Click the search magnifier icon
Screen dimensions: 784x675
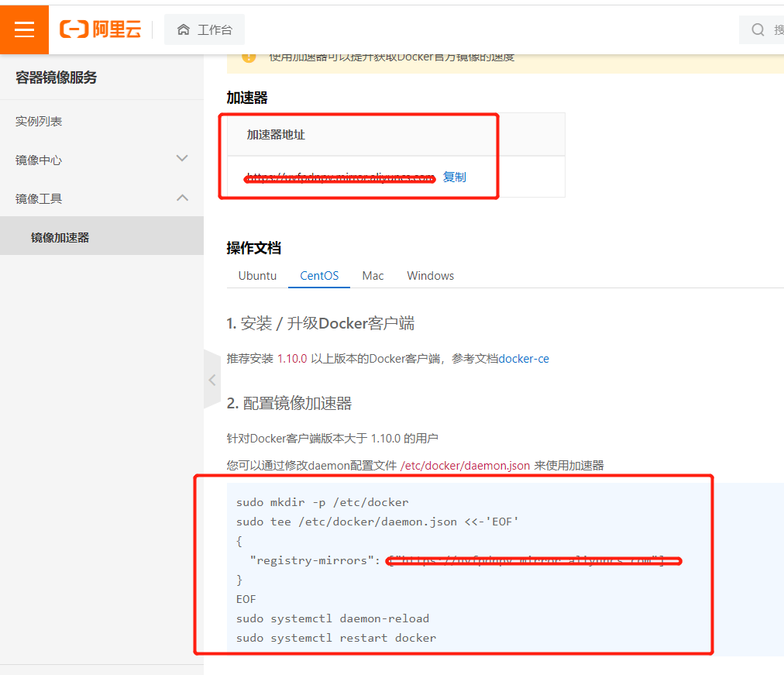tap(758, 30)
